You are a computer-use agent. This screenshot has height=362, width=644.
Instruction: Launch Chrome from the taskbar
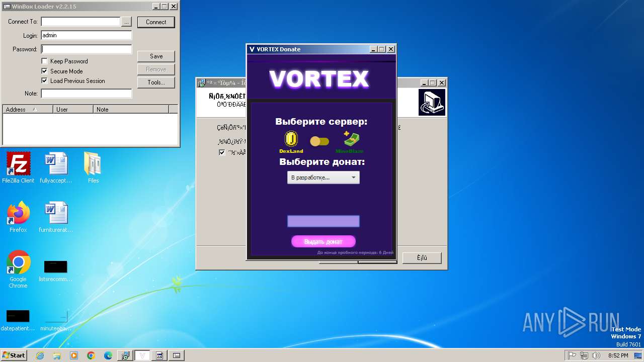click(91, 355)
